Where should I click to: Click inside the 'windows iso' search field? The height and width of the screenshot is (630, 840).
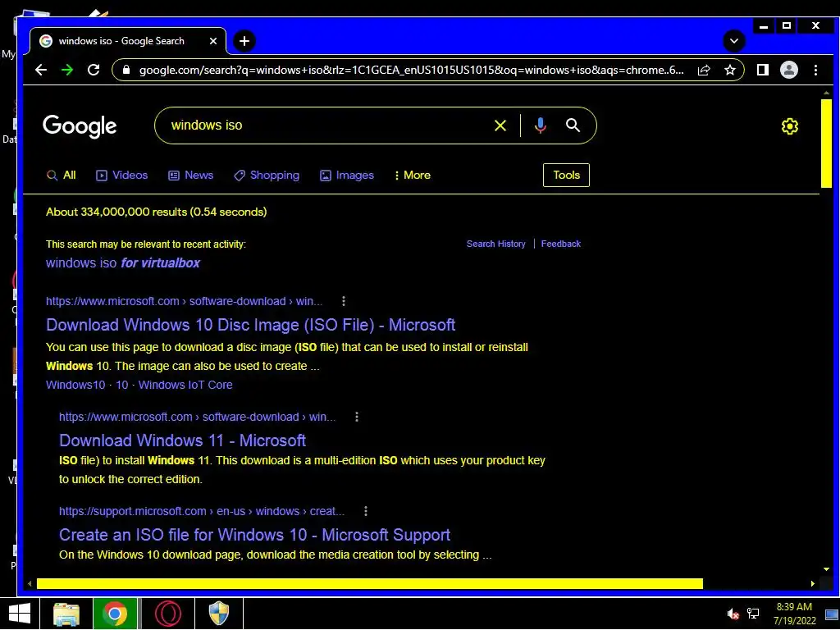(326, 126)
